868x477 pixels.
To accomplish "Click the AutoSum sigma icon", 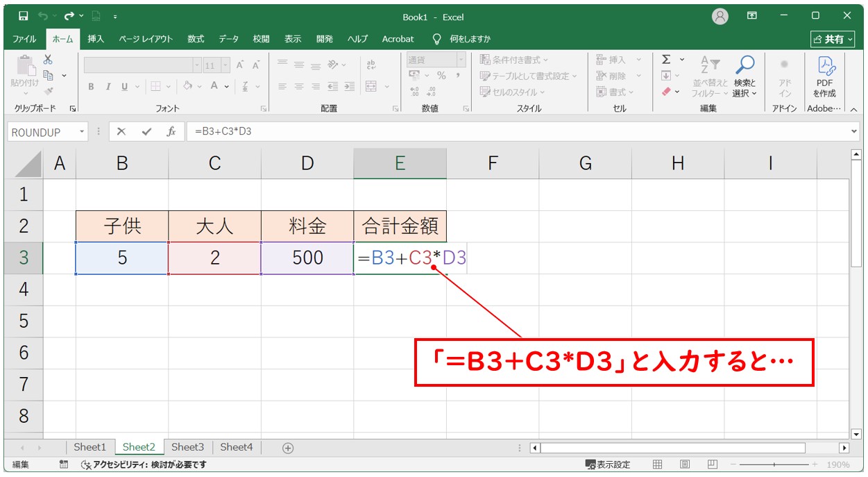I will [666, 60].
